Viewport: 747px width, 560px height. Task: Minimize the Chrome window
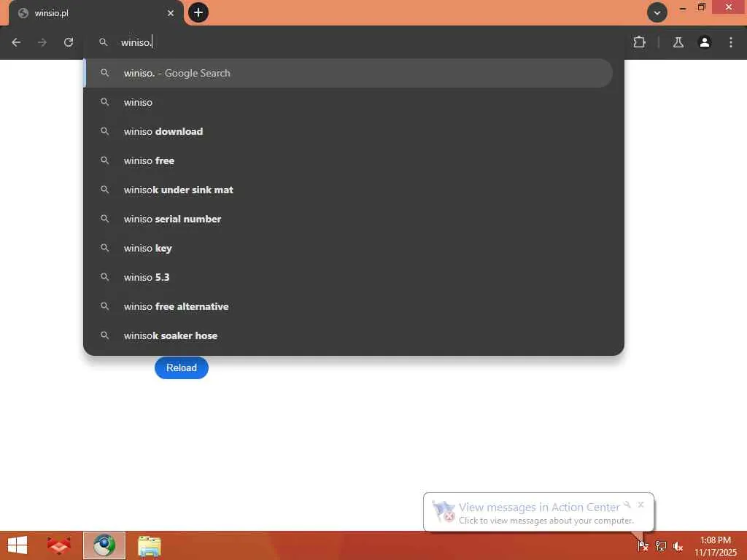[682, 8]
